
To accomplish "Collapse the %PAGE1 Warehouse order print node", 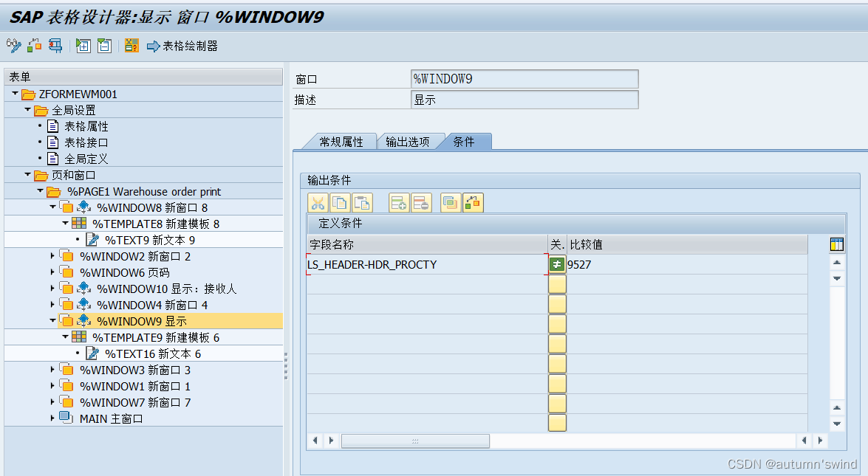I will (x=41, y=190).
